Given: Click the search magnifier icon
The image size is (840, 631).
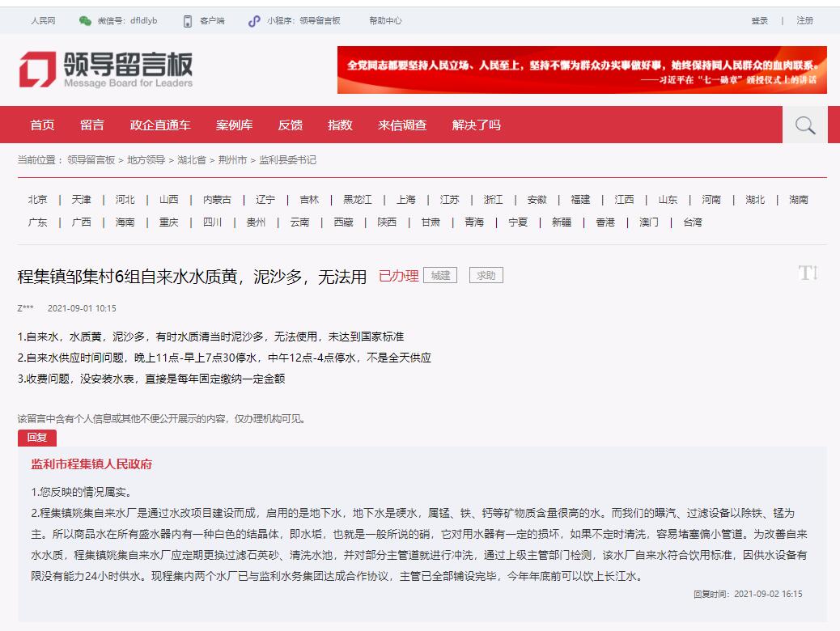Looking at the screenshot, I should (x=804, y=125).
